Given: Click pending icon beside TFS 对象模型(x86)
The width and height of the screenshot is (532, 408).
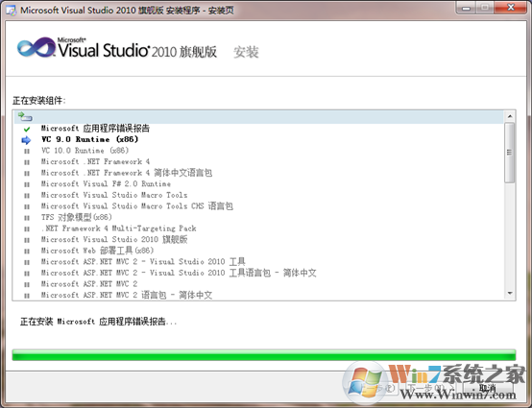Looking at the screenshot, I should click(27, 218).
